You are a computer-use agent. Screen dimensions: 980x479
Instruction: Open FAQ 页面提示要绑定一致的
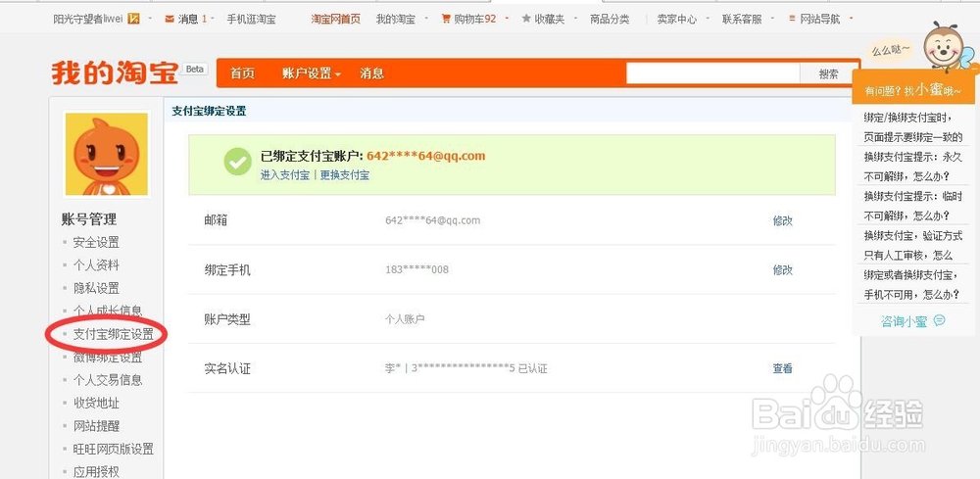point(913,126)
